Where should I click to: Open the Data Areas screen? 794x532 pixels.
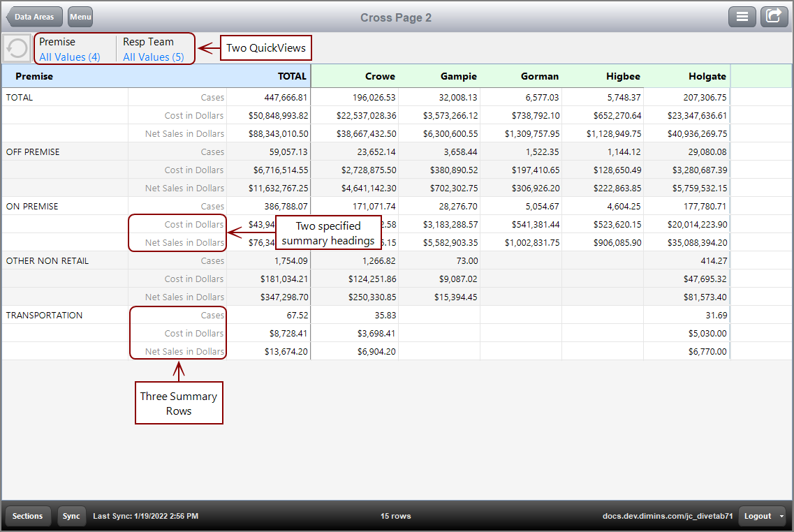click(x=34, y=16)
